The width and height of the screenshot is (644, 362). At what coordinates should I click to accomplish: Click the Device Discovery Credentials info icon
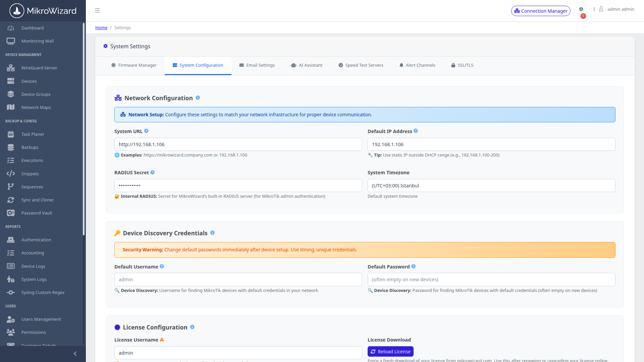(212, 233)
